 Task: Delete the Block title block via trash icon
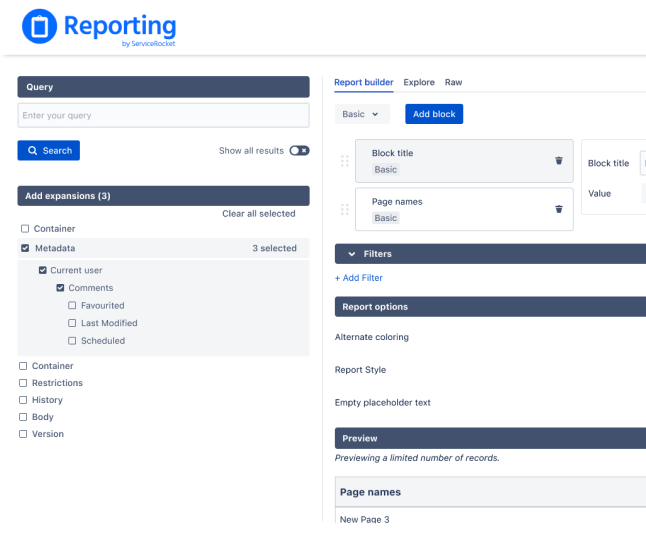(x=559, y=160)
